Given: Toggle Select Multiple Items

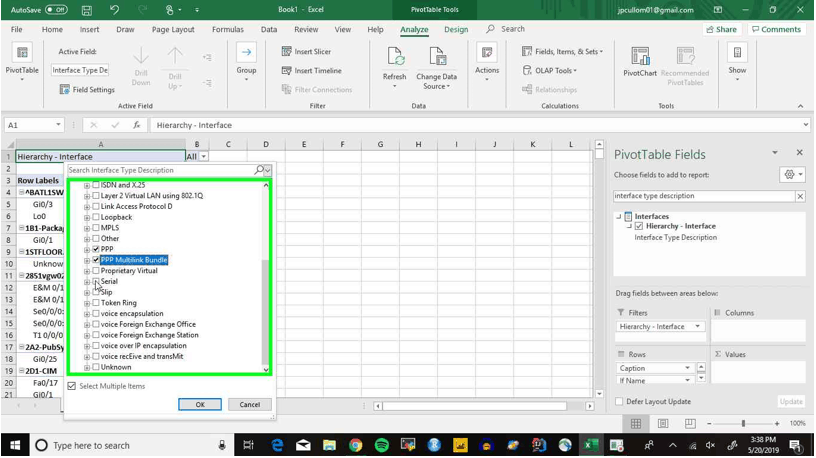Looking at the screenshot, I should pos(72,386).
